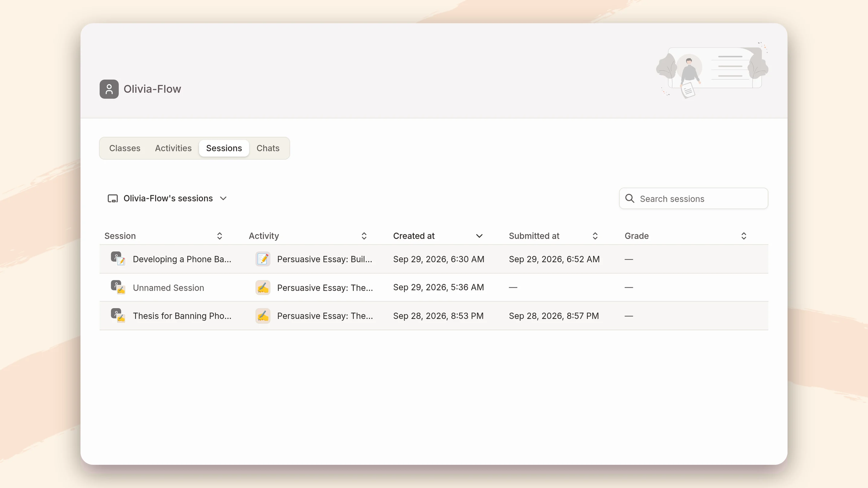Image resolution: width=868 pixels, height=488 pixels.
Task: Click the writing-hand icon in the Thesis for Banning row
Action: click(263, 316)
